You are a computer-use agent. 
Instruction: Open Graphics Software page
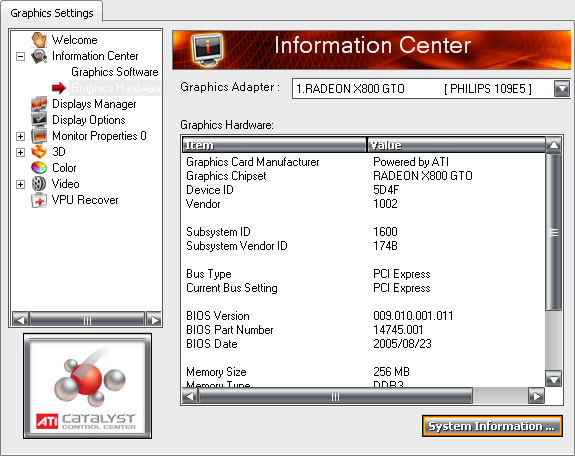click(x=115, y=72)
